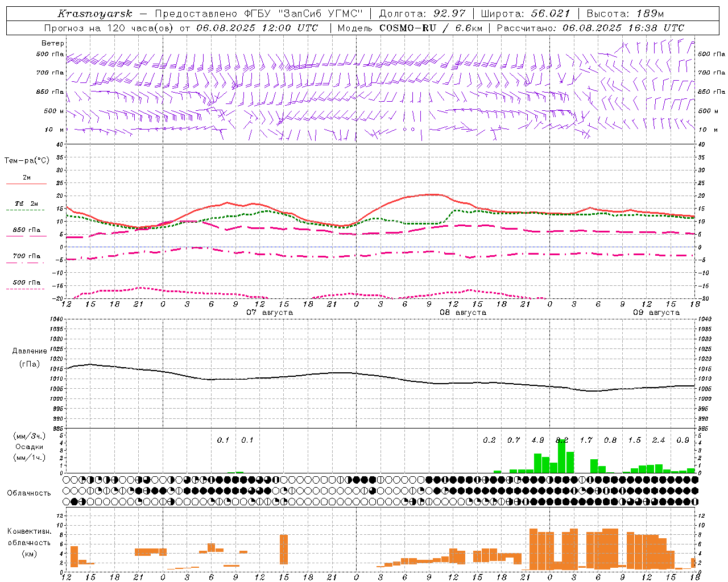Click the '0.2' three-hour precipitation value
The width and height of the screenshot is (728, 582).
tap(489, 440)
